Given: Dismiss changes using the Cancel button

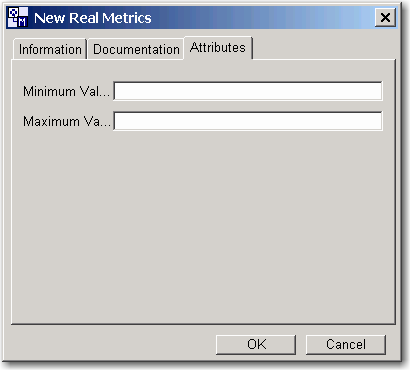Looking at the screenshot, I should 346,344.
